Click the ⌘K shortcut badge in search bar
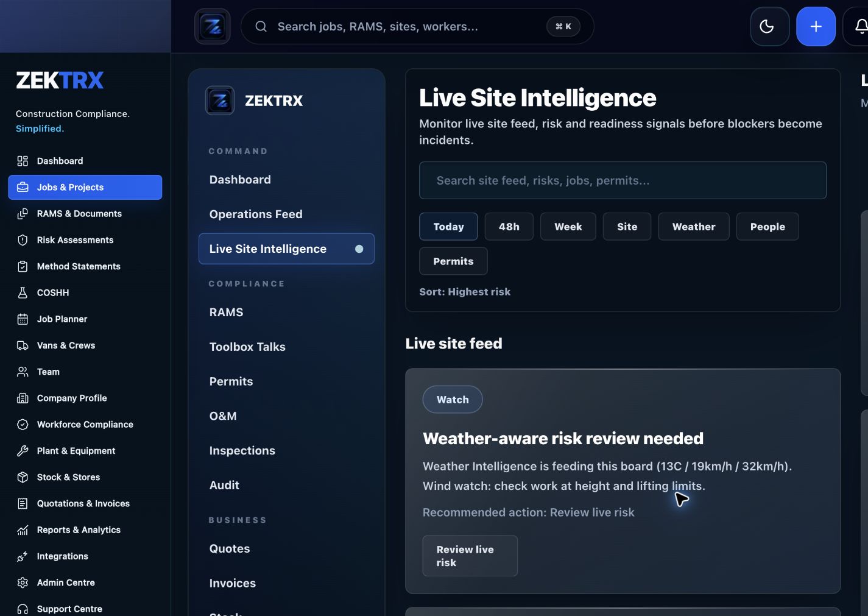 pos(563,26)
